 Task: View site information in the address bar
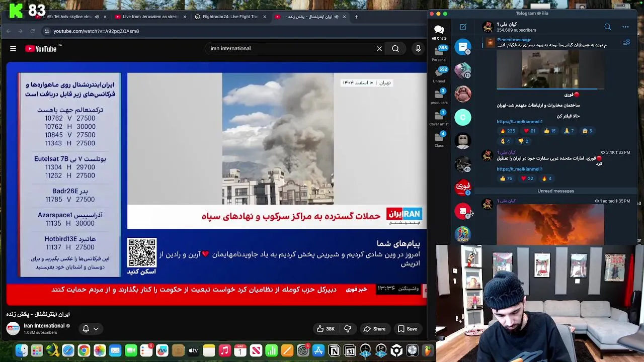coord(47,31)
